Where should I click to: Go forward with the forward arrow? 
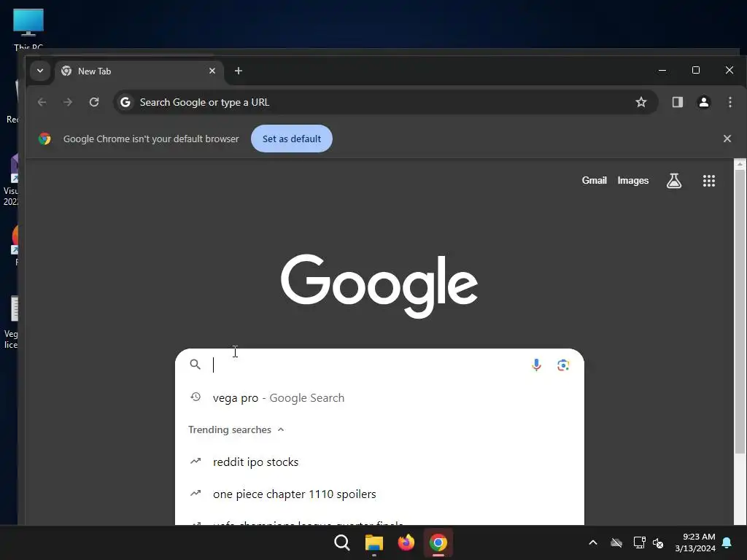pyautogui.click(x=68, y=102)
